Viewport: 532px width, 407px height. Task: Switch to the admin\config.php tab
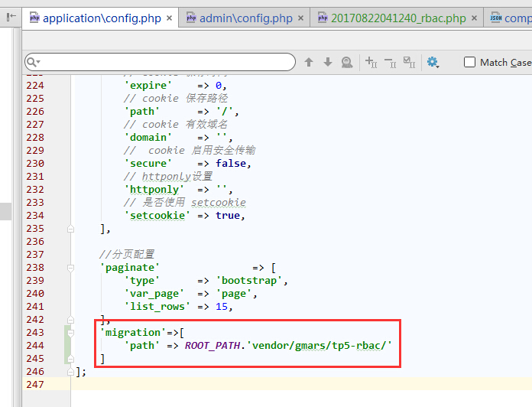[x=244, y=18]
